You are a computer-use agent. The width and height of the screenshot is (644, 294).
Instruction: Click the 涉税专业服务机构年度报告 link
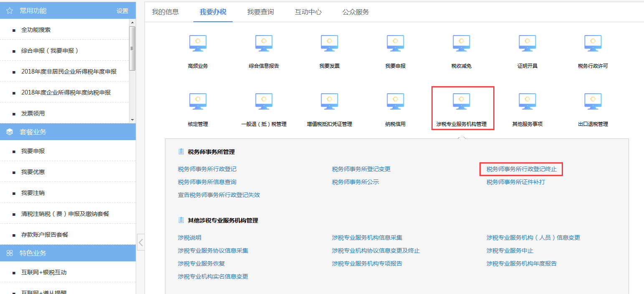(522, 264)
